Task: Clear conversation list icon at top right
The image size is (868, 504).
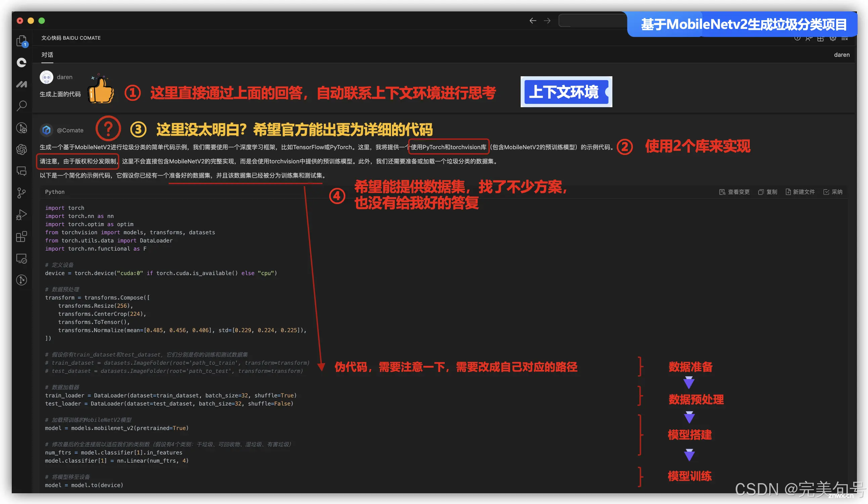Action: (844, 38)
